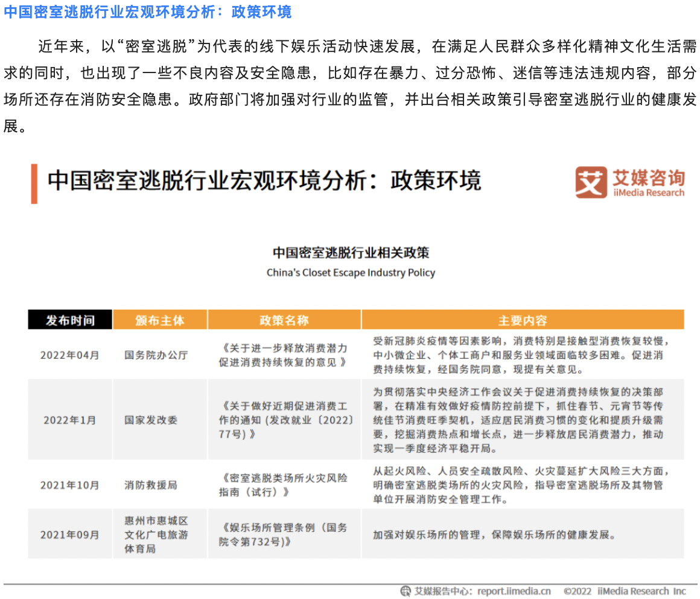Click the 政策名称 column header
The image size is (700, 599).
[284, 320]
